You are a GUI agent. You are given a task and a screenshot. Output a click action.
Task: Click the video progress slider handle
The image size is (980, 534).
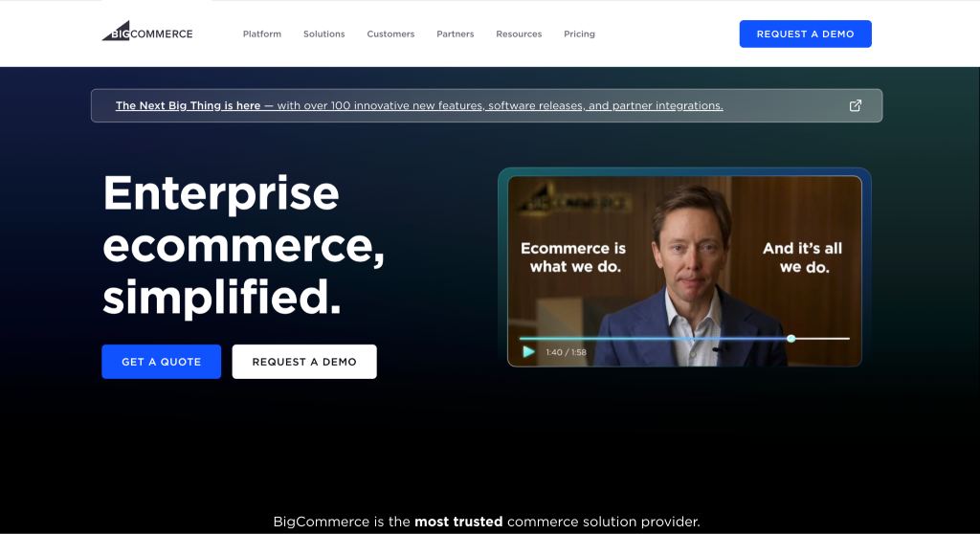click(791, 338)
